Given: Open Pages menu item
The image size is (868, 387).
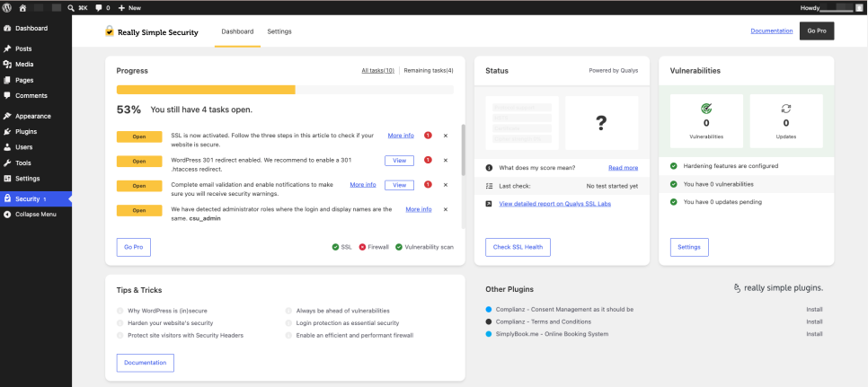Looking at the screenshot, I should [x=24, y=80].
